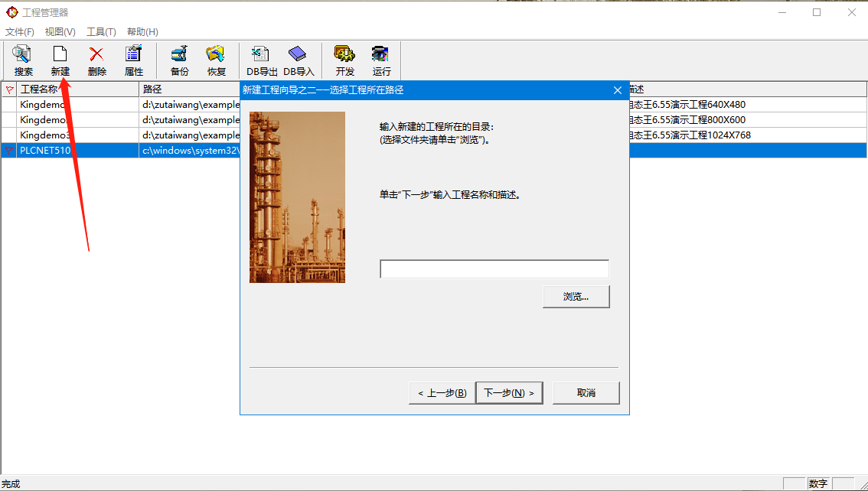The height and width of the screenshot is (491, 868).
Task: Open the 属性 (Properties) toolbar icon
Action: 134,60
